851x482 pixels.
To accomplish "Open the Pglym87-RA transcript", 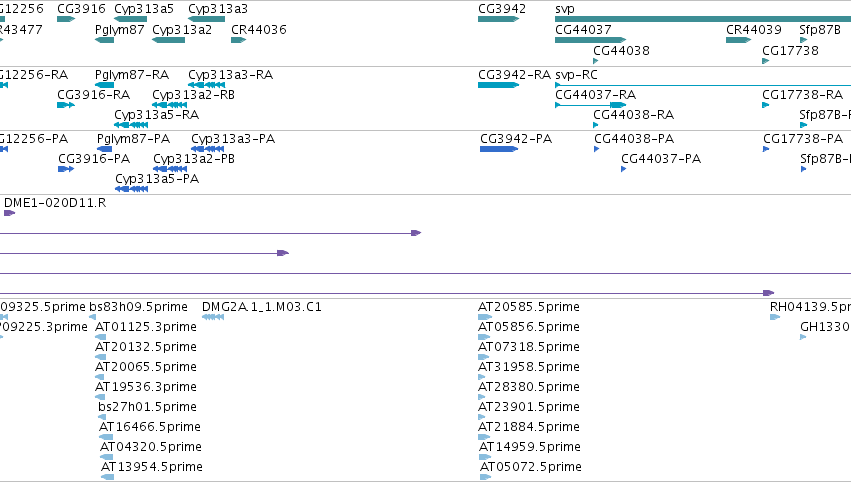I will (x=104, y=85).
